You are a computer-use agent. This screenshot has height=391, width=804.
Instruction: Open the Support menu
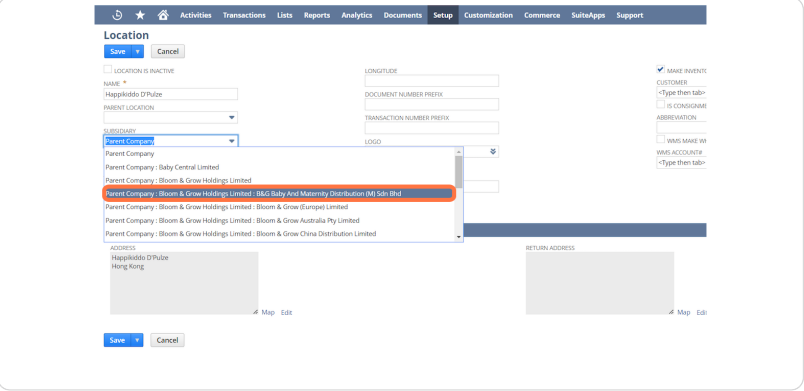[x=630, y=15]
